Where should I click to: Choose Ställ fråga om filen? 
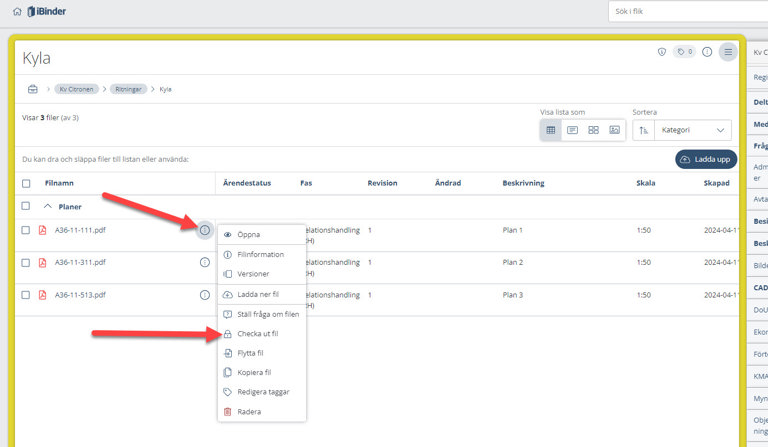coord(262,314)
